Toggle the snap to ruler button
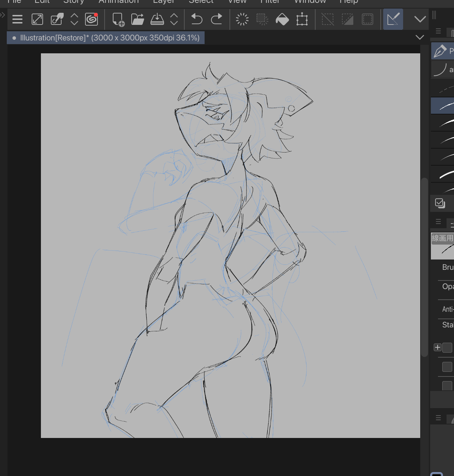Screen dimensions: 454x476 [393, 19]
